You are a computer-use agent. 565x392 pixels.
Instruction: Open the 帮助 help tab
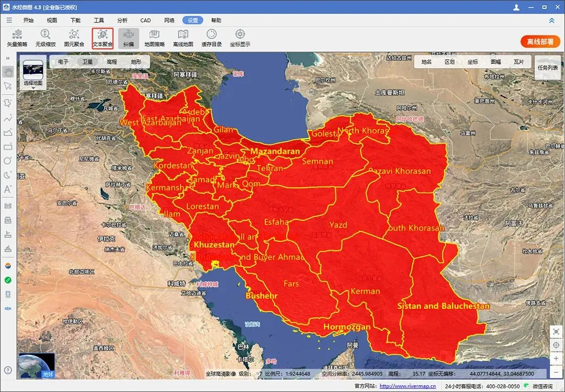[216, 20]
